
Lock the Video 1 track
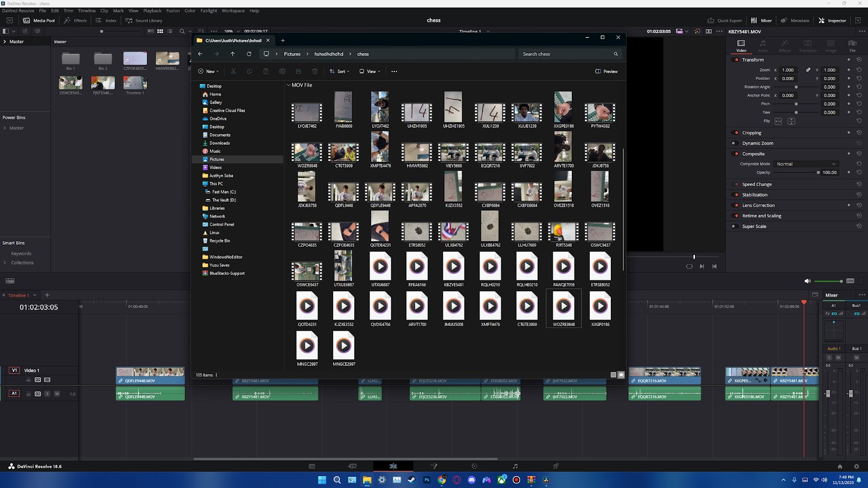point(28,380)
